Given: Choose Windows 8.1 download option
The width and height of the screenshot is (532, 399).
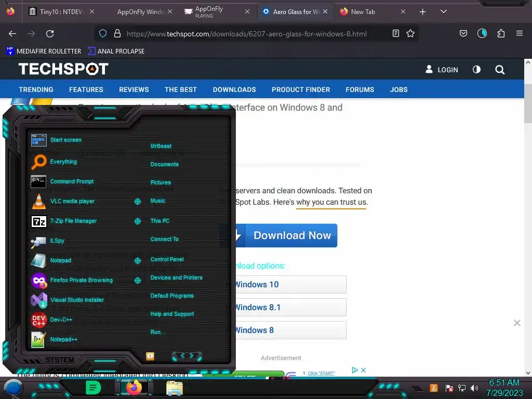Looking at the screenshot, I should pos(290,308).
